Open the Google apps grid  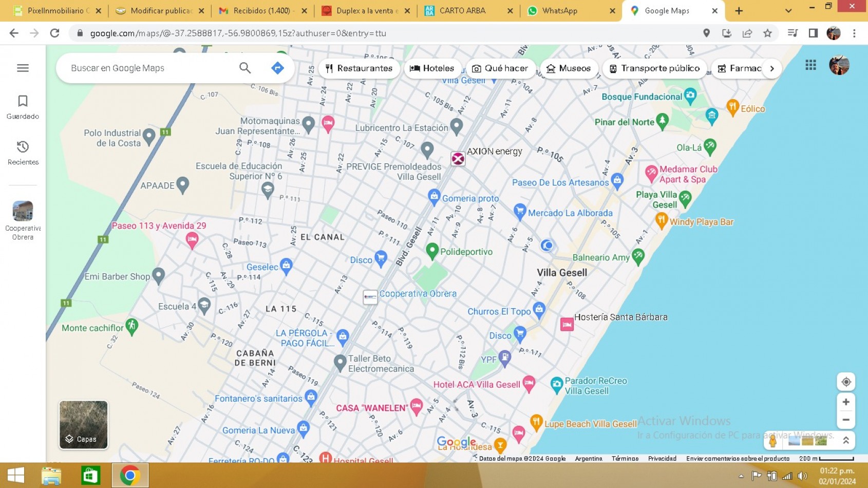(x=810, y=65)
